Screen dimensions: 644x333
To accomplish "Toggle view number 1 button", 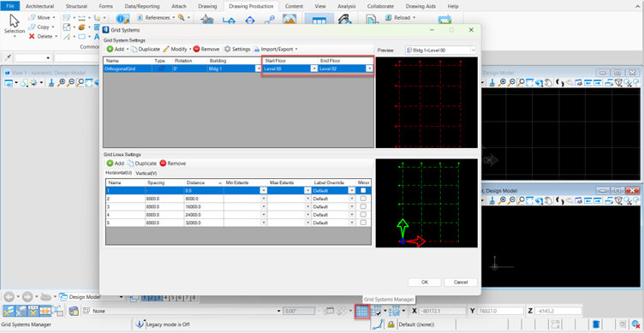I will pos(146,298).
